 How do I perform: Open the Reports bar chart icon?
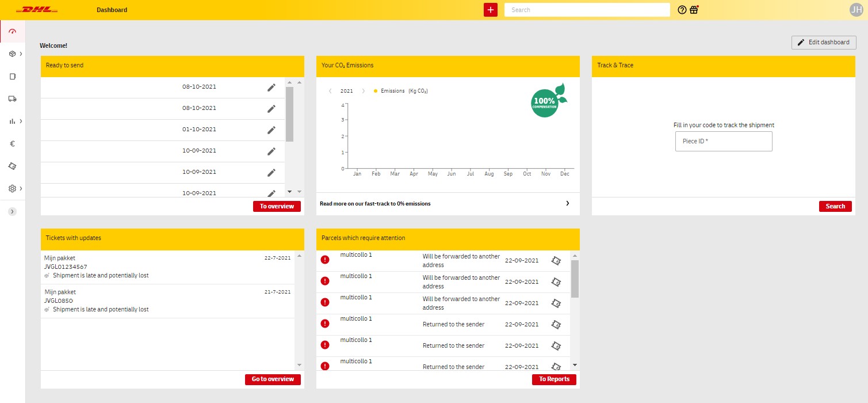tap(12, 121)
